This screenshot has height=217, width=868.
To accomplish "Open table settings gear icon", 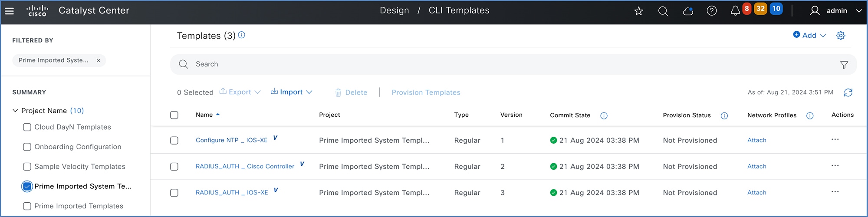I will (841, 36).
